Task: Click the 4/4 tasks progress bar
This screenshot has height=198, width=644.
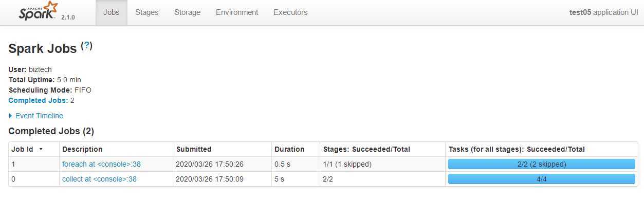Action: click(x=542, y=179)
